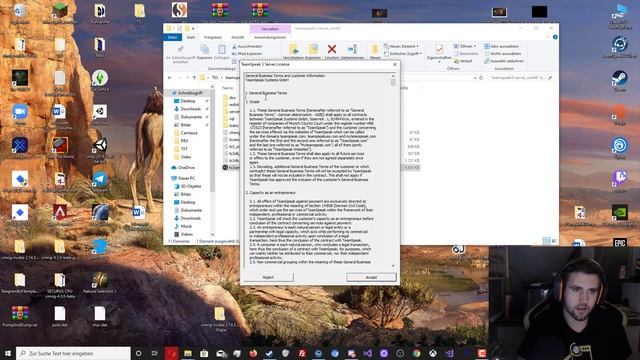Click the Explorer up-one-level arrow
Screen dimensions: 640x360
click(x=194, y=78)
